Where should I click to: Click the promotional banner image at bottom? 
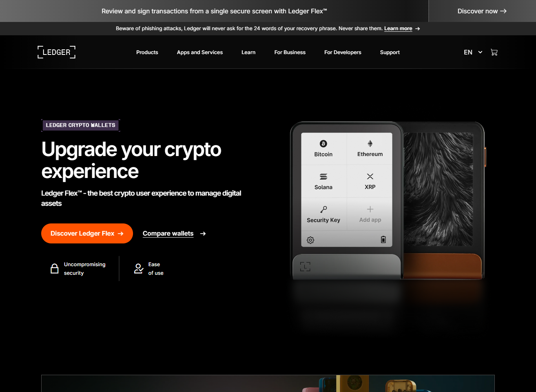tap(268, 383)
